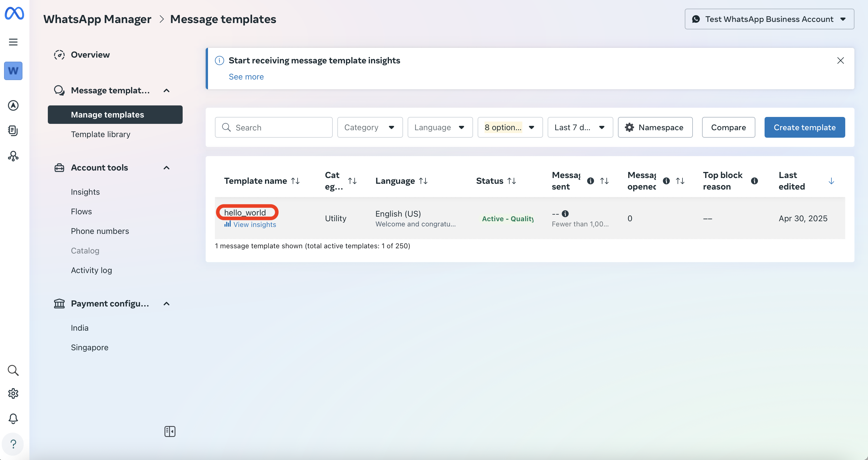Go to Template library

(x=101, y=134)
